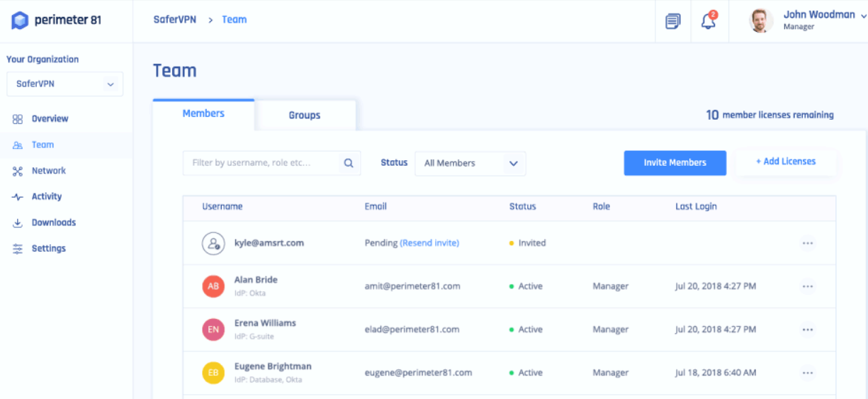Click the Email column header
Image resolution: width=868 pixels, height=399 pixels.
click(x=376, y=207)
